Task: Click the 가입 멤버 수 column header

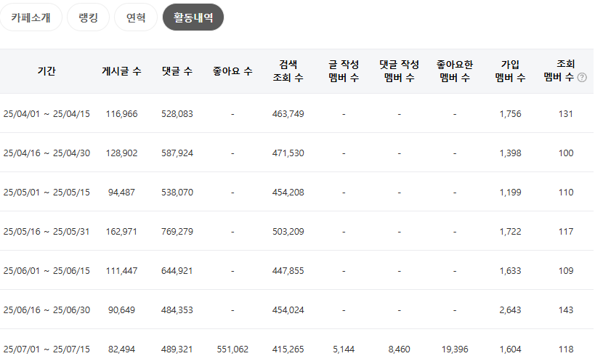Action: 510,71
